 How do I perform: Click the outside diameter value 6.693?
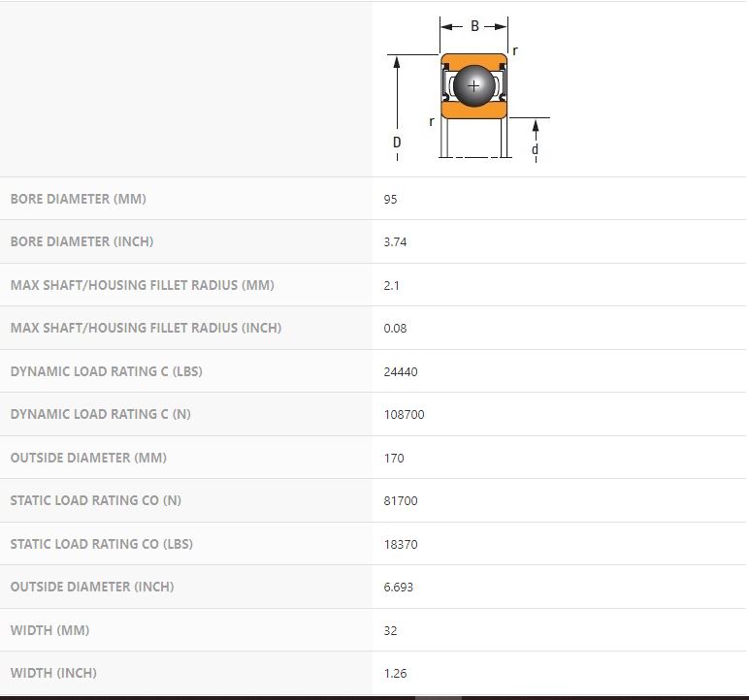click(398, 587)
